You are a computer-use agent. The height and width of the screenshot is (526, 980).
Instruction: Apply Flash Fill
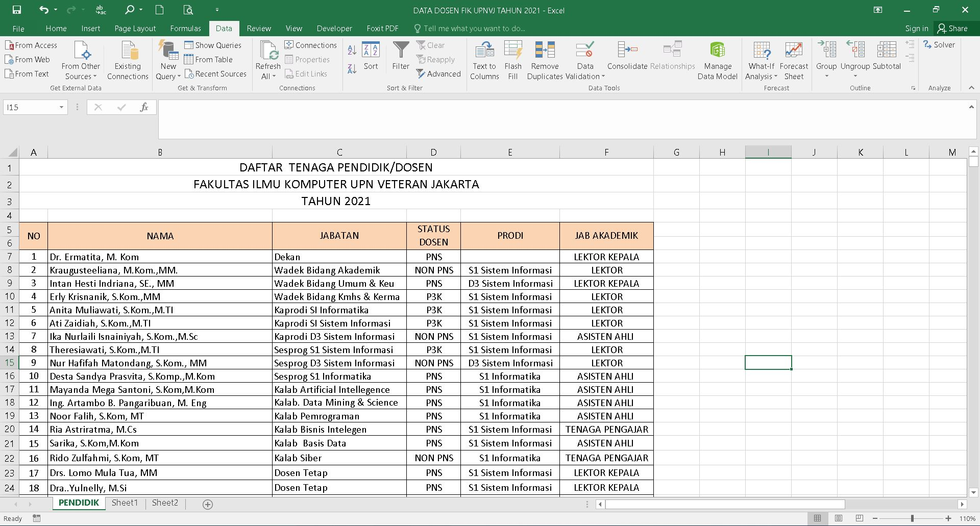pos(513,61)
